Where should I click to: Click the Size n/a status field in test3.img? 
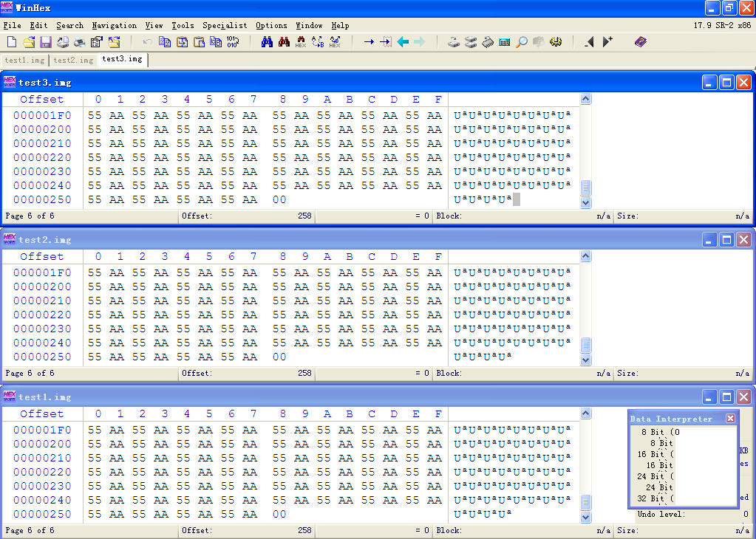point(683,216)
